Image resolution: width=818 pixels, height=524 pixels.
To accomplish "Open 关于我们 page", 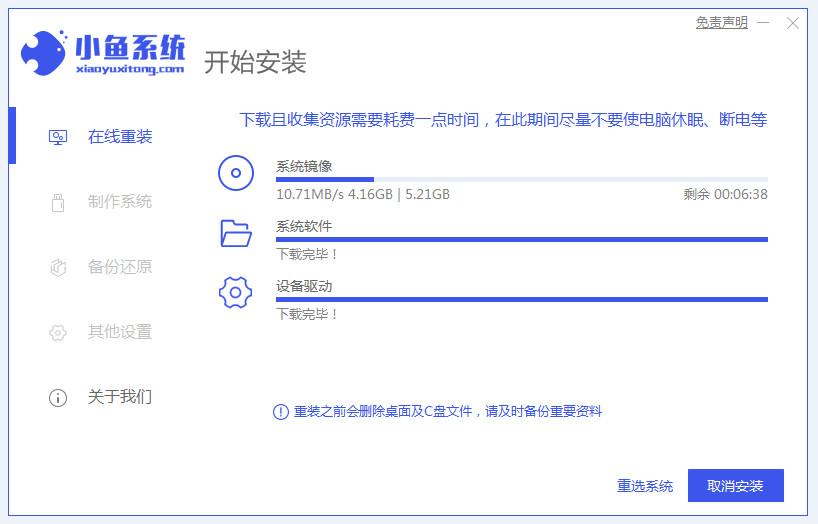I will (120, 397).
